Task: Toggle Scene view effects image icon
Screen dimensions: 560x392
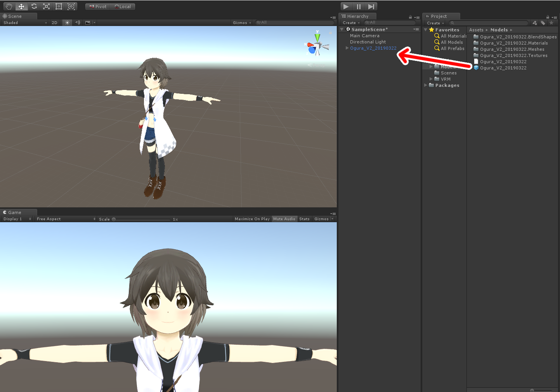Action: point(88,22)
